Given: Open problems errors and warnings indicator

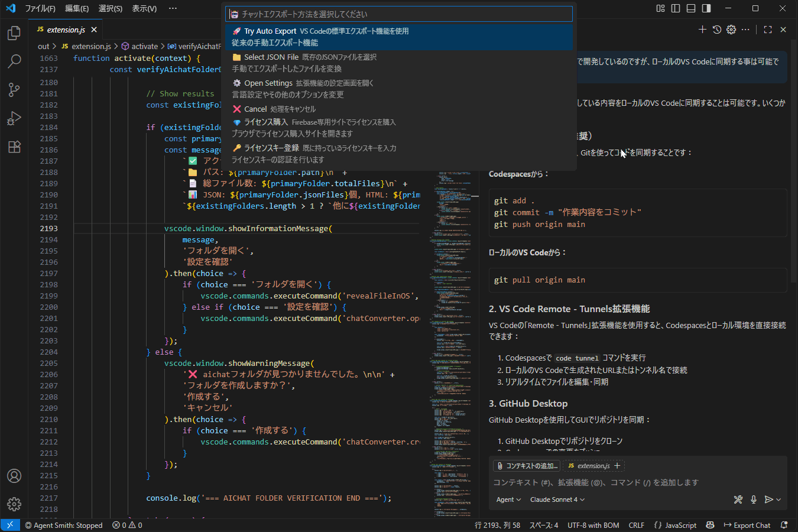Looking at the screenshot, I should coord(127,525).
